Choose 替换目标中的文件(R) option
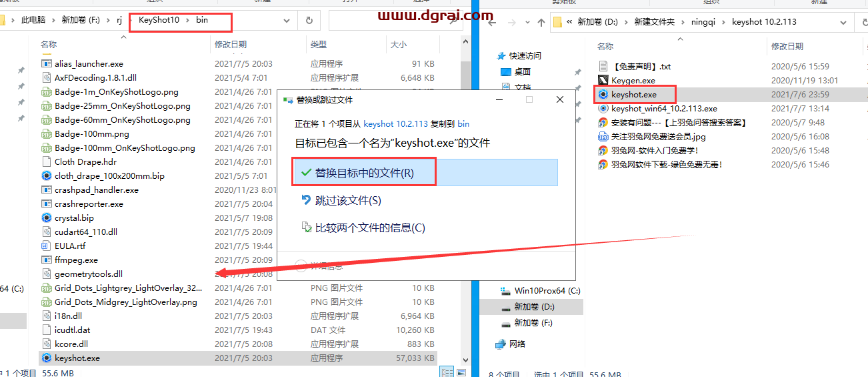This screenshot has width=868, height=377. (364, 173)
